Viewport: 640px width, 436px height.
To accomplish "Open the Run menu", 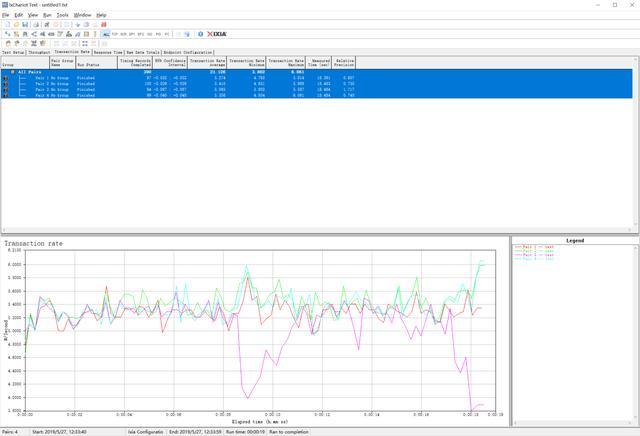I will pos(47,16).
